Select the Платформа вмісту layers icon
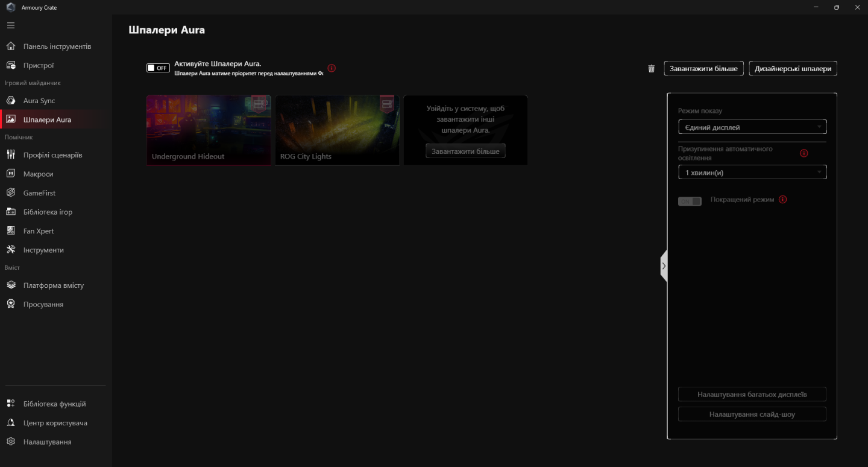This screenshot has width=868, height=467. 11,285
